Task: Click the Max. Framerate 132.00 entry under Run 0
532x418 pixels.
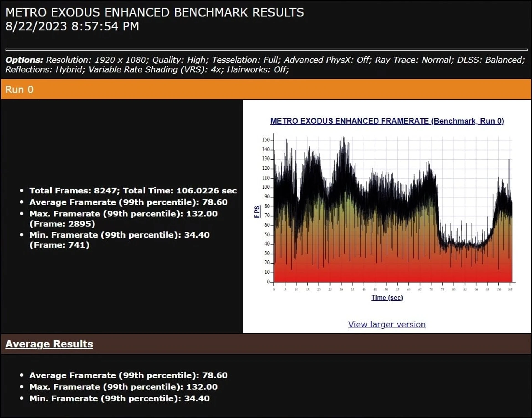Action: (x=124, y=219)
